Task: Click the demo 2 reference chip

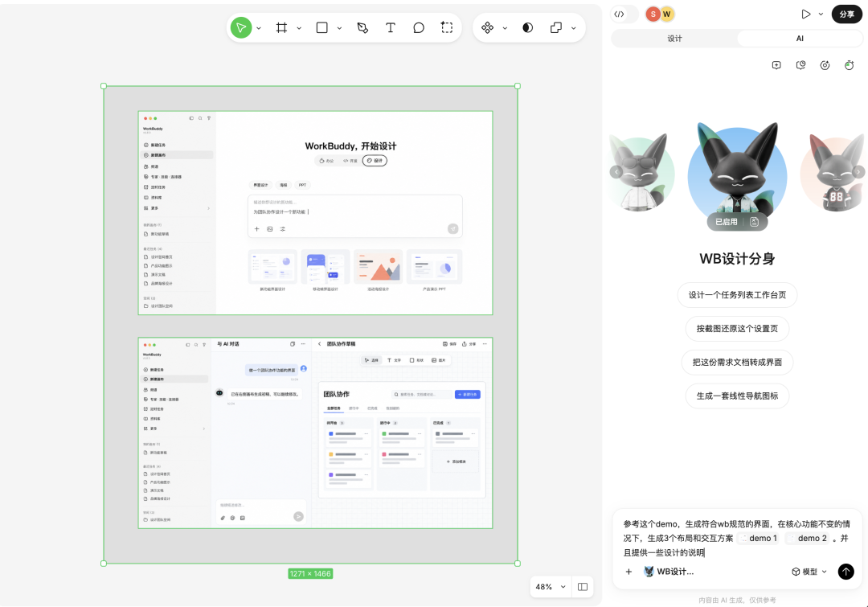Action: tap(807, 539)
